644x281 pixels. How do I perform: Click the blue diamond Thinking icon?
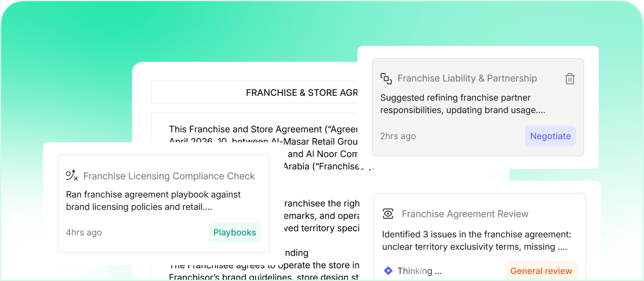[388, 271]
